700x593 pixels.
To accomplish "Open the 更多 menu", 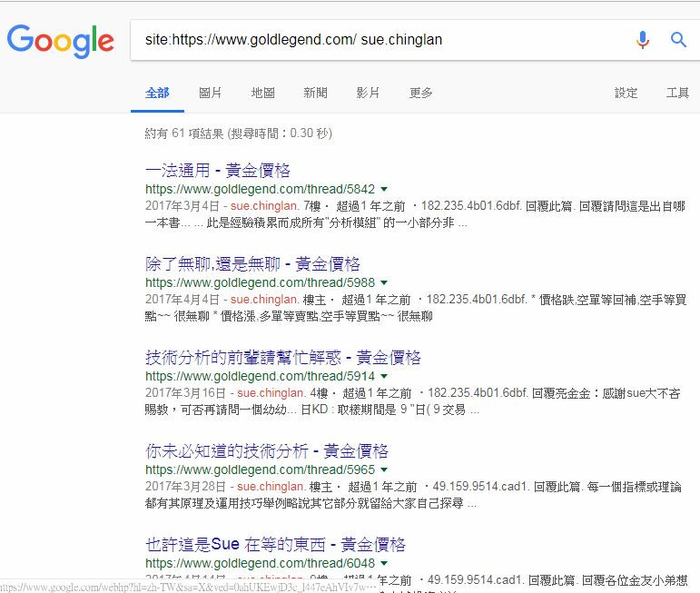I will point(421,93).
